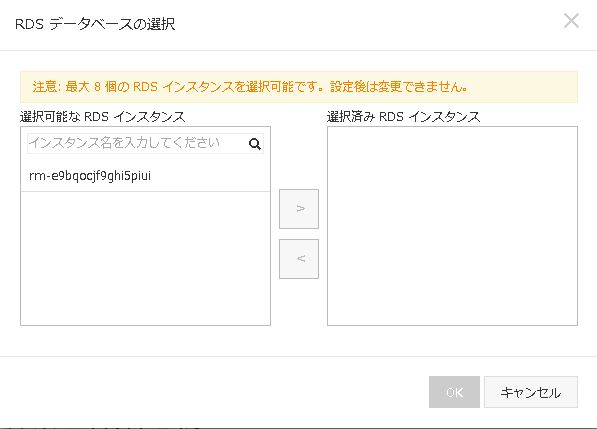Click the placeholder インスタンス名を入力してください
This screenshot has height=429, width=597.
tap(124, 143)
